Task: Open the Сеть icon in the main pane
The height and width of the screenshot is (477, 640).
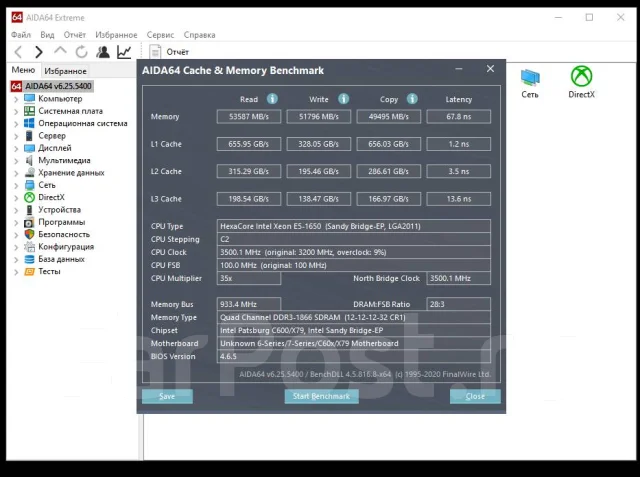Action: (530, 83)
